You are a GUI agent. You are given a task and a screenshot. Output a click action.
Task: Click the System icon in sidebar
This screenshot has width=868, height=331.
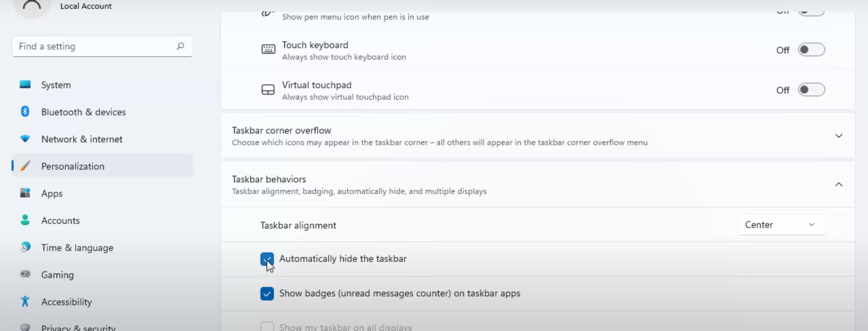pos(25,85)
